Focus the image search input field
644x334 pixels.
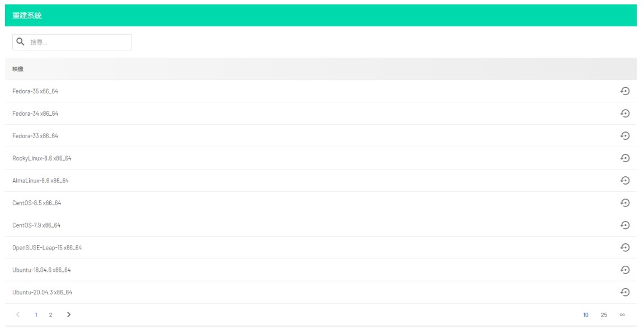tap(78, 42)
